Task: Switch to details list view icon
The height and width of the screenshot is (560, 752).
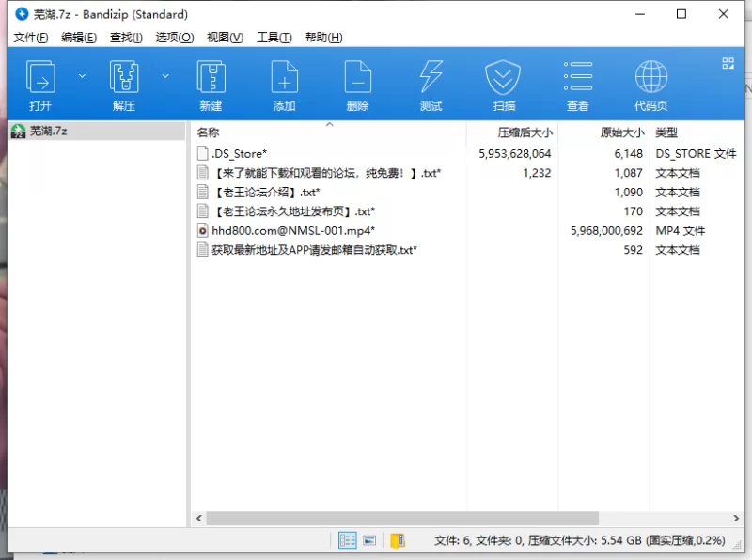Action: click(x=347, y=540)
